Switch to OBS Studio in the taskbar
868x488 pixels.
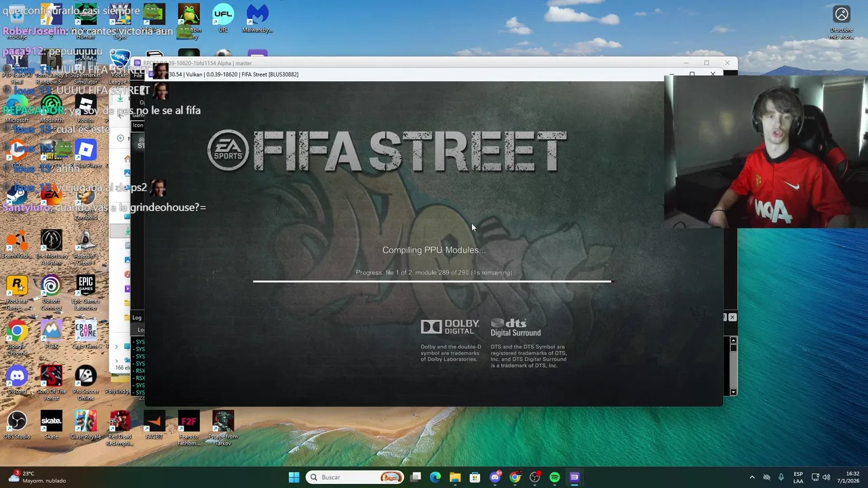pyautogui.click(x=534, y=477)
